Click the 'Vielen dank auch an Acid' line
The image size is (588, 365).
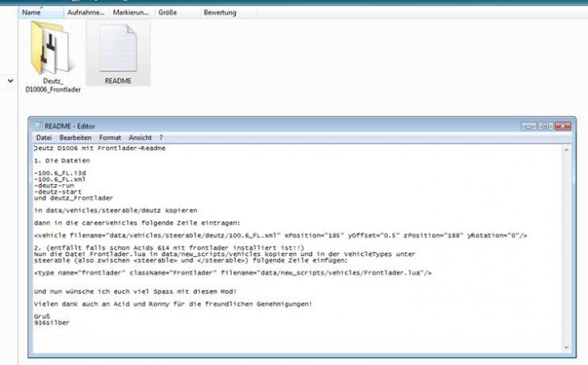(x=173, y=304)
